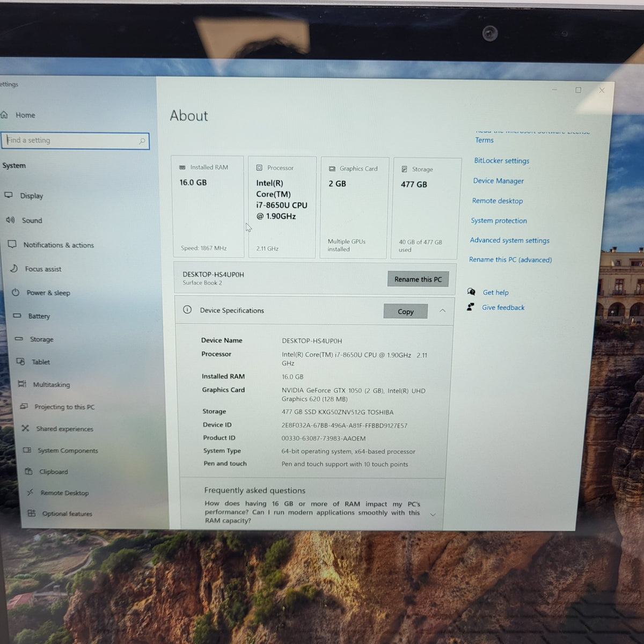
Task: Open the Clipboard icon in sidebar
Action: coord(28,471)
